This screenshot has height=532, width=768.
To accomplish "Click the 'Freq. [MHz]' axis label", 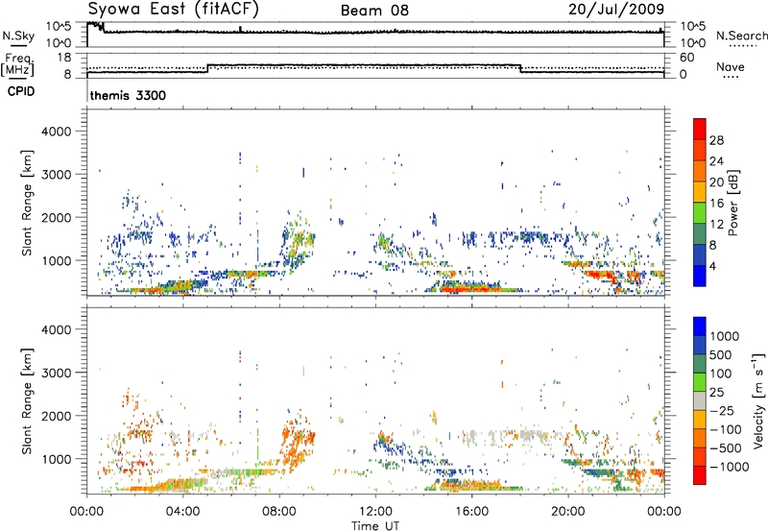I will (x=17, y=64).
